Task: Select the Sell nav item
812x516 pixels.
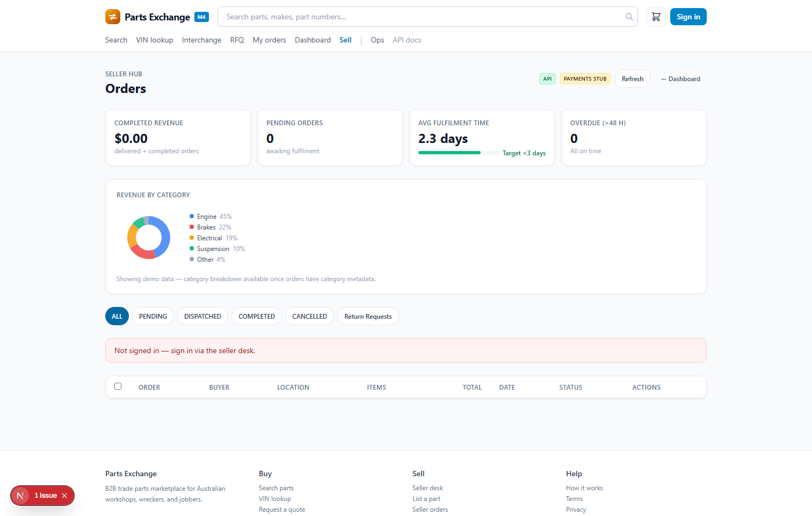Action: pyautogui.click(x=345, y=40)
